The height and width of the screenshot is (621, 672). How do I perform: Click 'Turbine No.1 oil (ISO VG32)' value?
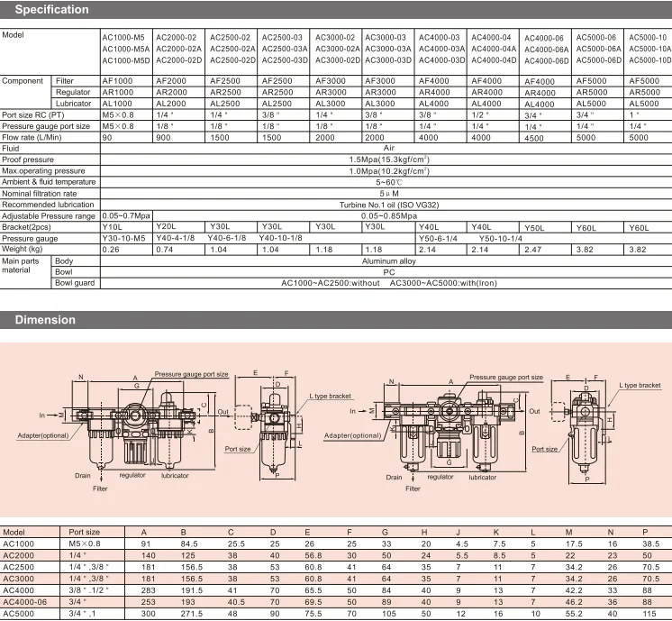(x=389, y=205)
